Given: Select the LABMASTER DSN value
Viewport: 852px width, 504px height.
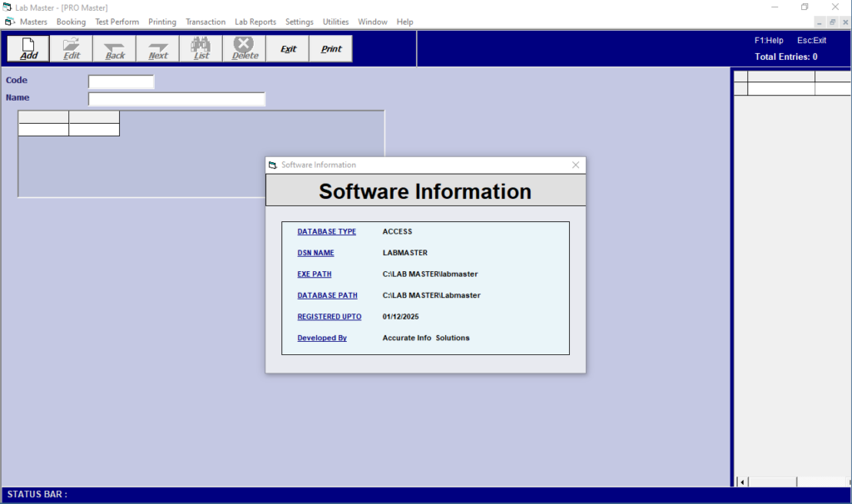Looking at the screenshot, I should [405, 253].
